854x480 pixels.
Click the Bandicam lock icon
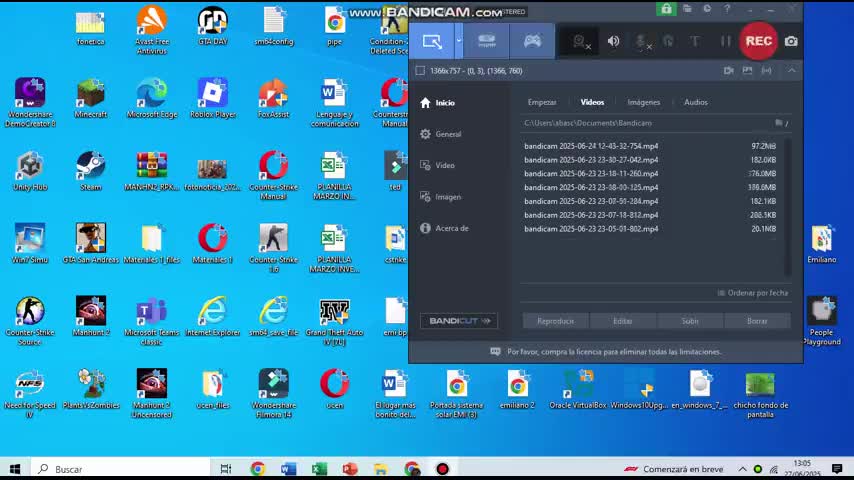[x=666, y=9]
